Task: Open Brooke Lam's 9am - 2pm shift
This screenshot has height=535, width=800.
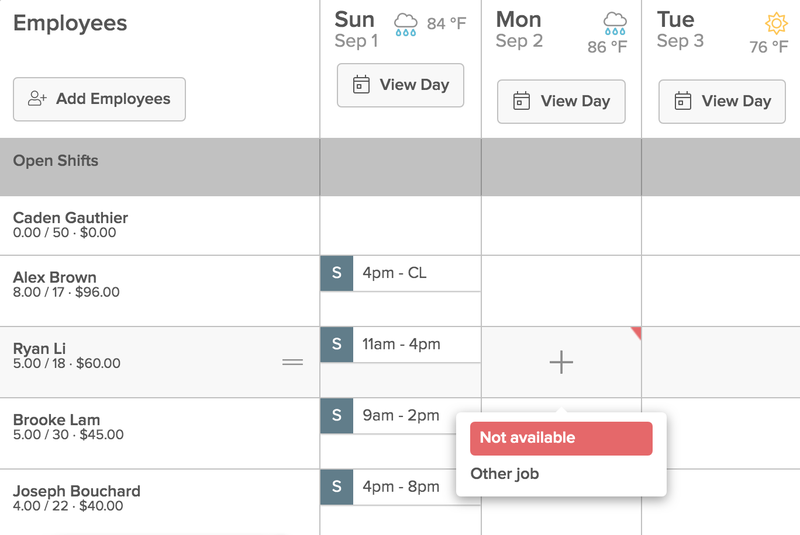Action: (389, 416)
